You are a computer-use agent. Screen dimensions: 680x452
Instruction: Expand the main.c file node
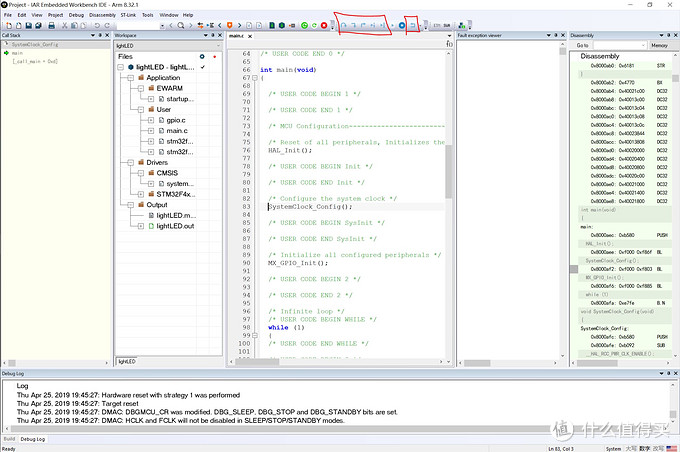point(151,131)
